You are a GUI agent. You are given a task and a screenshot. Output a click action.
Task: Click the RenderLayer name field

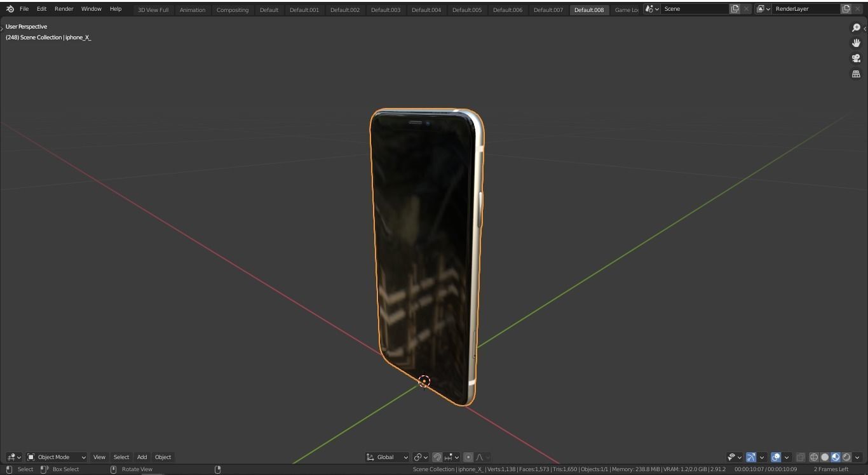tap(806, 9)
